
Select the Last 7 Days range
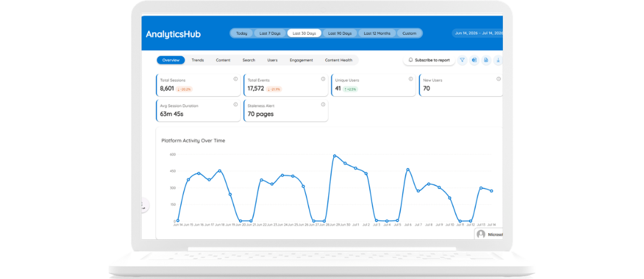(270, 33)
